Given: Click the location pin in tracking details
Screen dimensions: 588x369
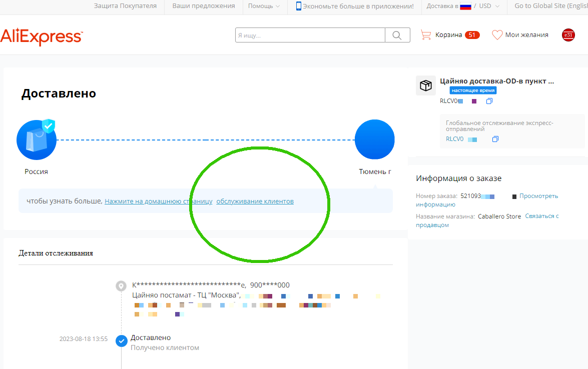Looking at the screenshot, I should 121,286.
